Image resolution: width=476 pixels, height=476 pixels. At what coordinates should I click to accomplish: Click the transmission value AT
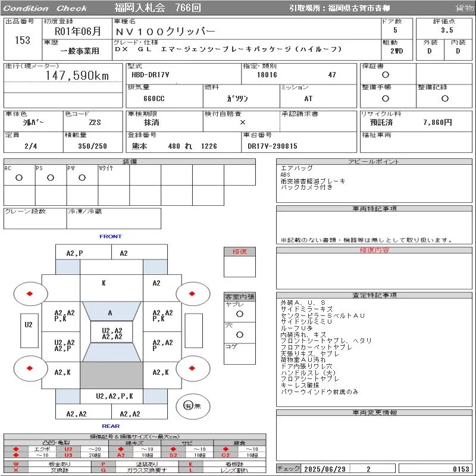(308, 98)
